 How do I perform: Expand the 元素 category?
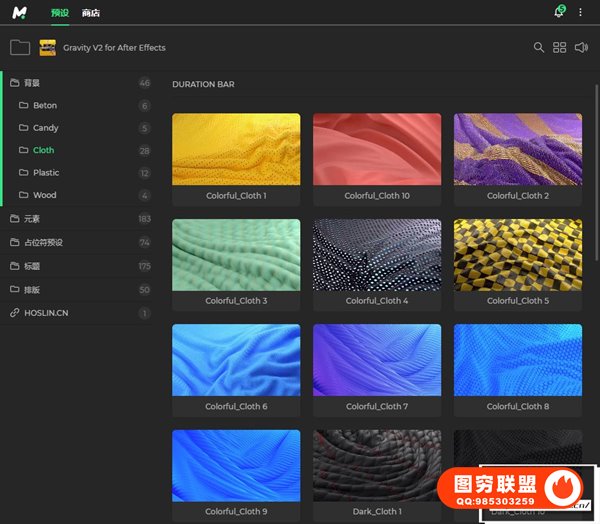(x=31, y=218)
